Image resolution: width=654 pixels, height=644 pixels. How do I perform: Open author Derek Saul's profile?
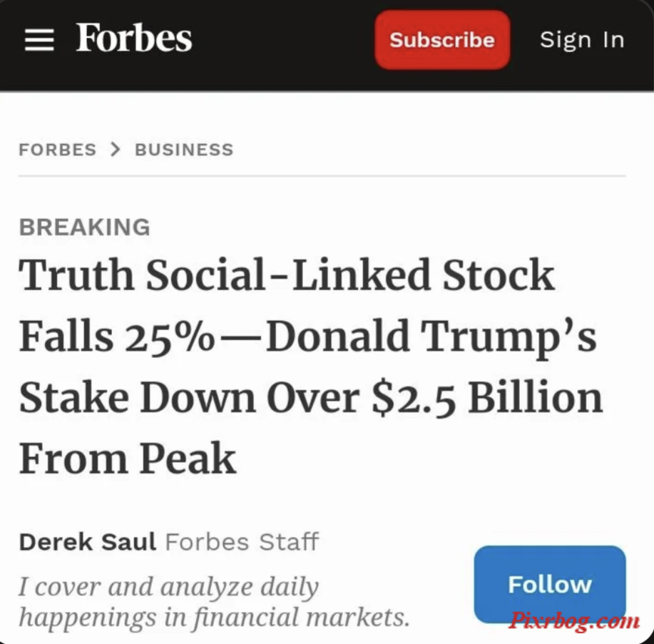point(88,541)
